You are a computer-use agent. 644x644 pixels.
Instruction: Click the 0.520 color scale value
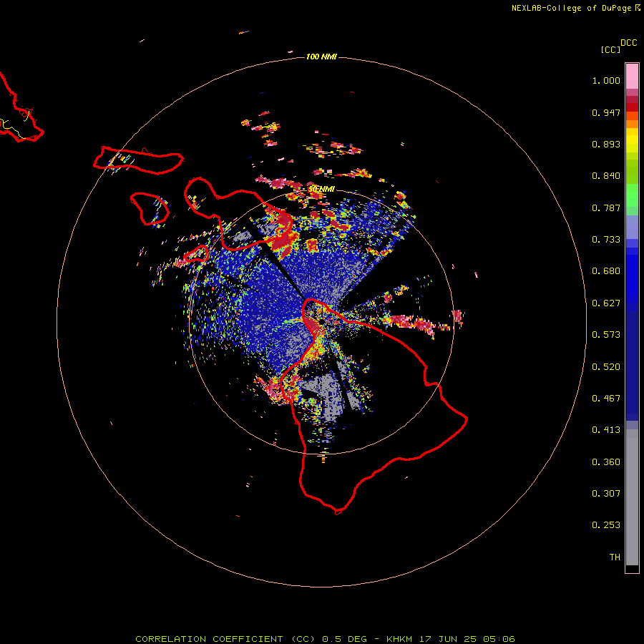pyautogui.click(x=606, y=367)
